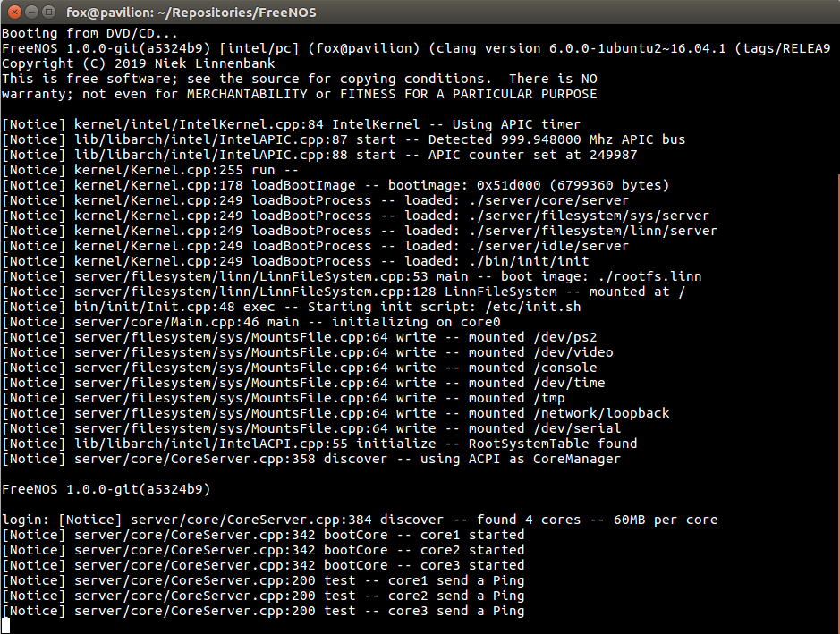Minimize the terminal window
This screenshot has width=840, height=634.
click(x=30, y=13)
